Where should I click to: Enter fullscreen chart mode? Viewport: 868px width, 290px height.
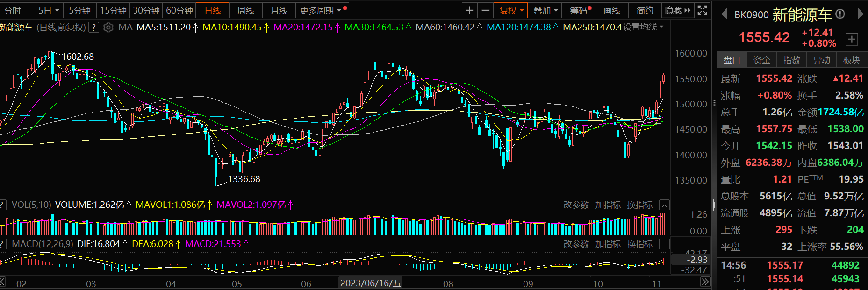702,10
